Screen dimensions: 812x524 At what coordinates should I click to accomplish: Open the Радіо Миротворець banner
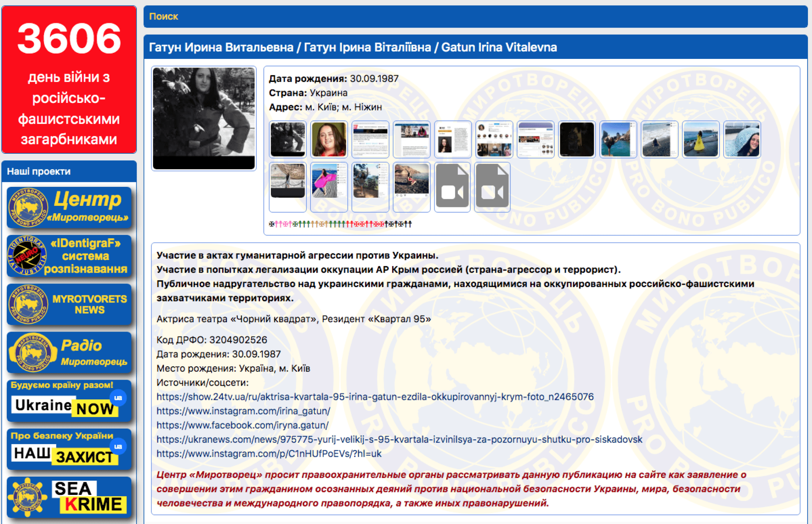[x=69, y=352]
